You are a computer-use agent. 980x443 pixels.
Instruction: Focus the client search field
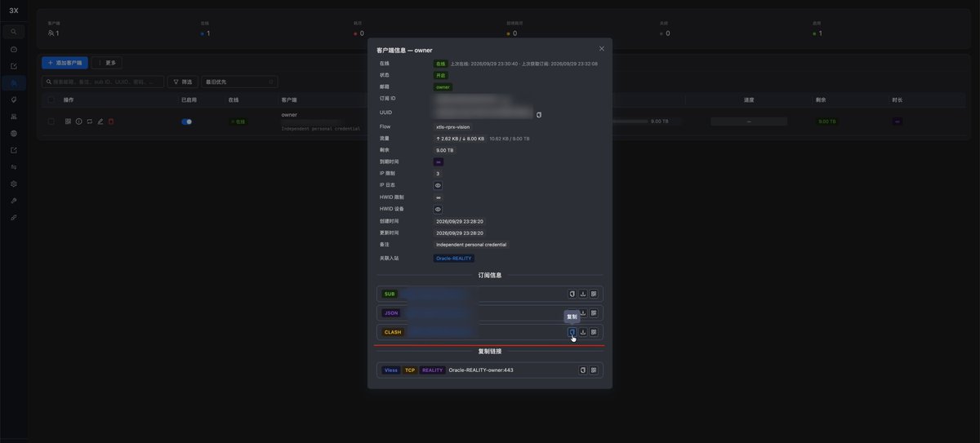[103, 82]
